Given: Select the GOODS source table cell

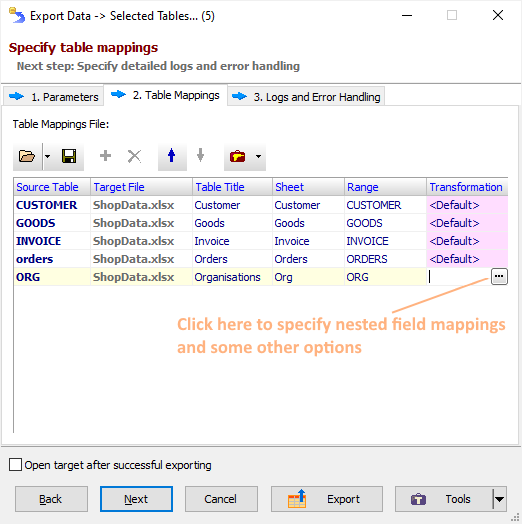Looking at the screenshot, I should (x=52, y=223).
